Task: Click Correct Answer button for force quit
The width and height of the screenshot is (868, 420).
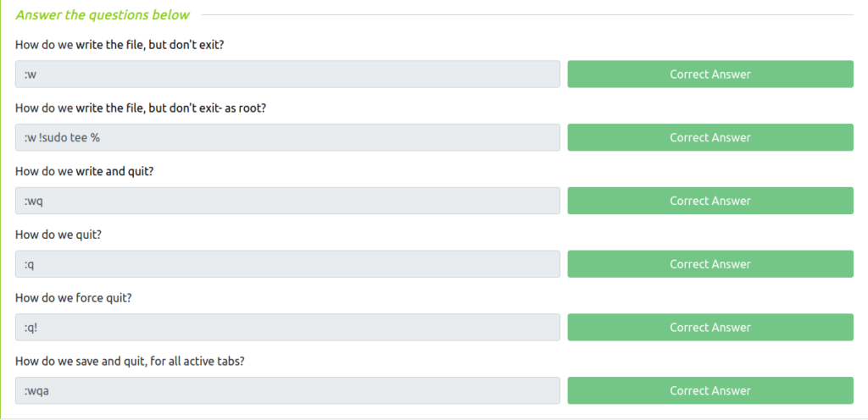Action: (x=710, y=327)
